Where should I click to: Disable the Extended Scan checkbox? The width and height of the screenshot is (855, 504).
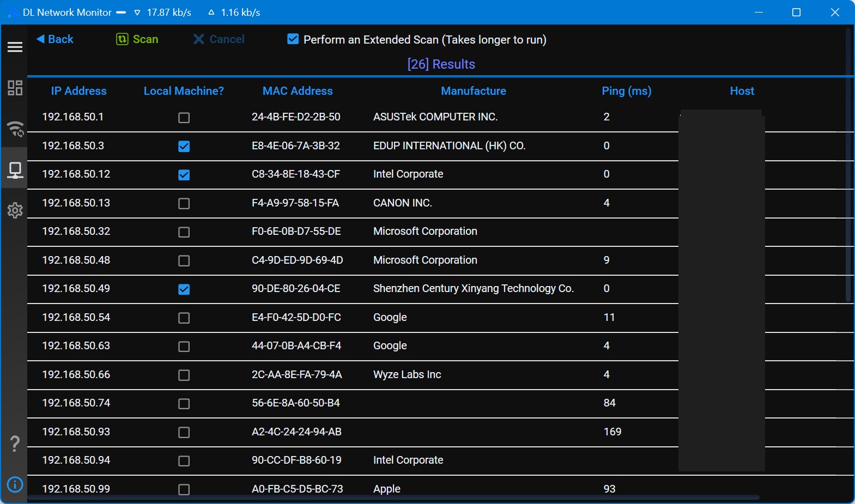[293, 39]
